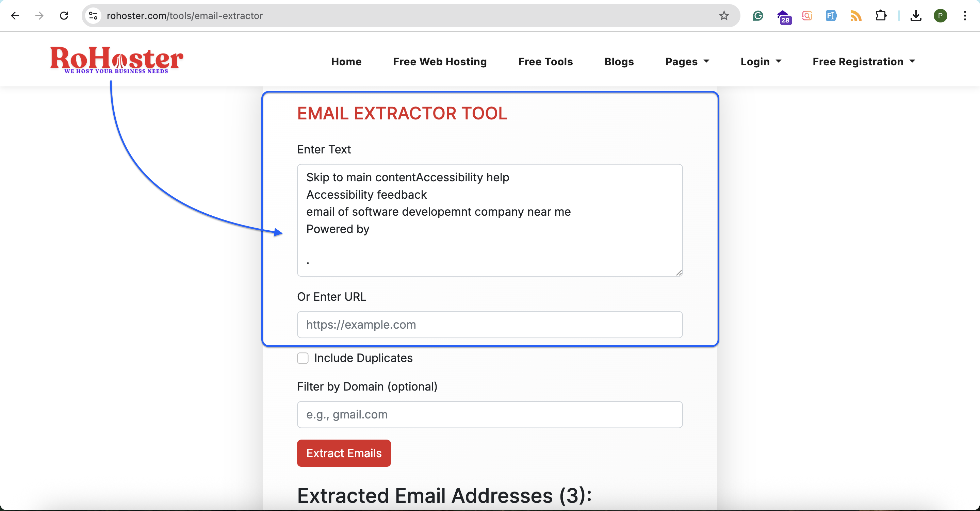Expand the Pages dropdown menu
Viewport: 980px width, 511px height.
pos(687,62)
